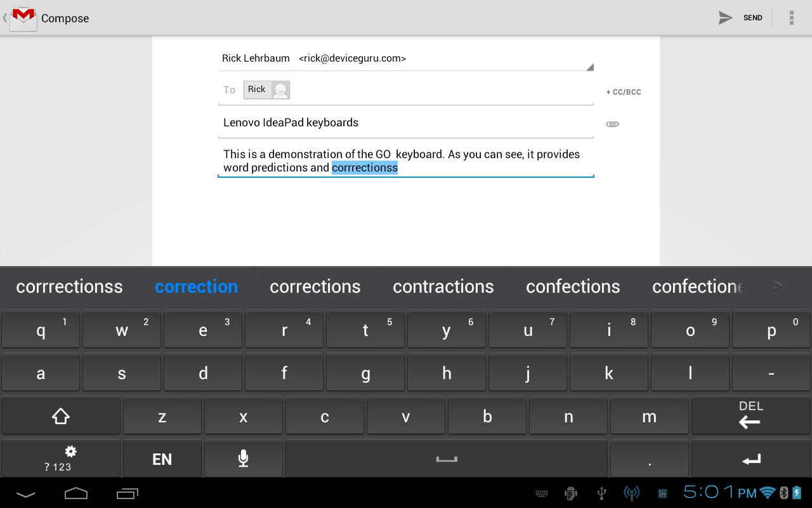Select the Rick recipient chip
812x508 pixels.
[266, 90]
